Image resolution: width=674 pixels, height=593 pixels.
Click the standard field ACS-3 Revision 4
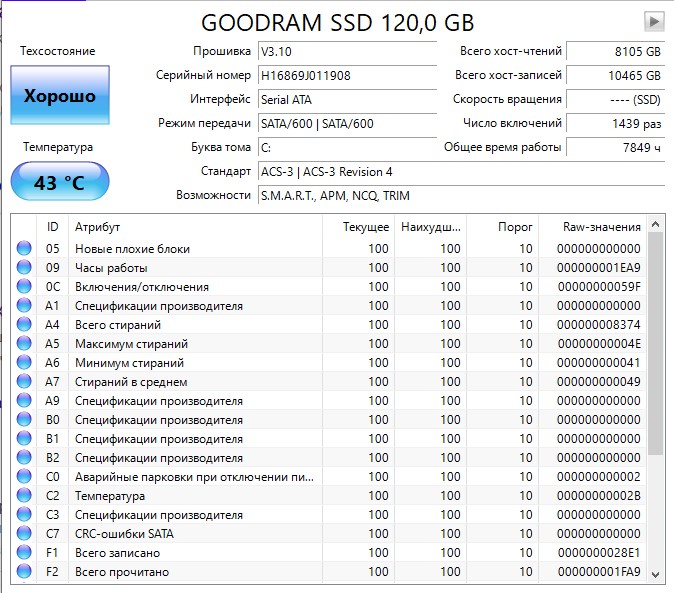pyautogui.click(x=461, y=172)
